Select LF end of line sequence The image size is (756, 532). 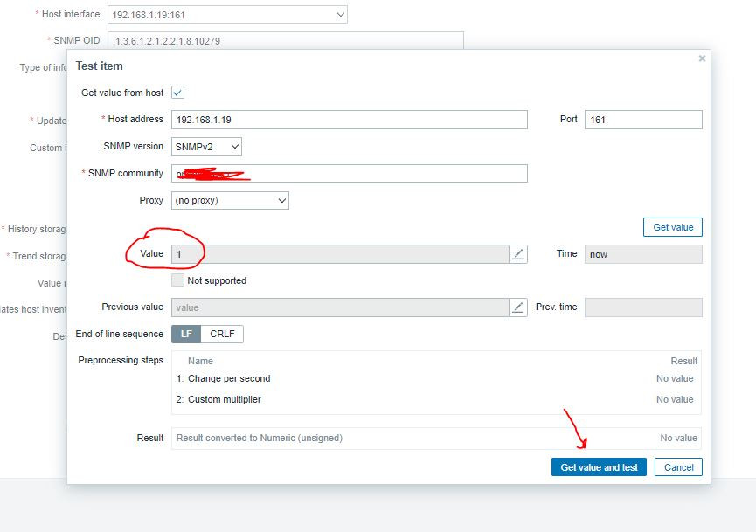point(186,334)
